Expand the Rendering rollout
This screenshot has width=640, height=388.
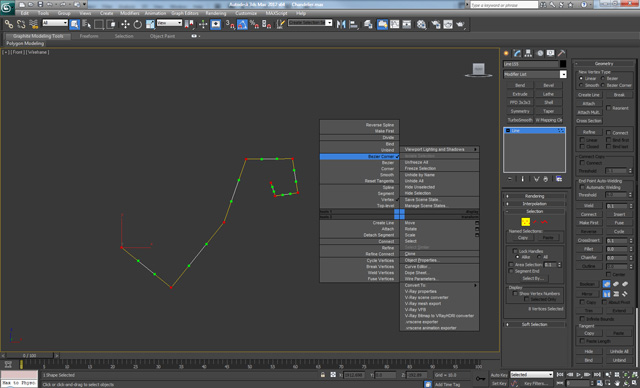tap(534, 196)
